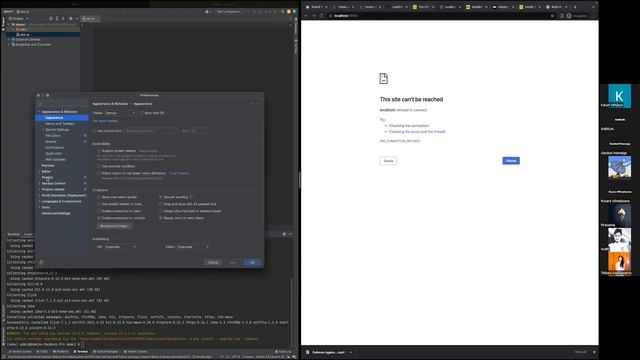Open TODO tool window at bottom bar

tap(42, 351)
